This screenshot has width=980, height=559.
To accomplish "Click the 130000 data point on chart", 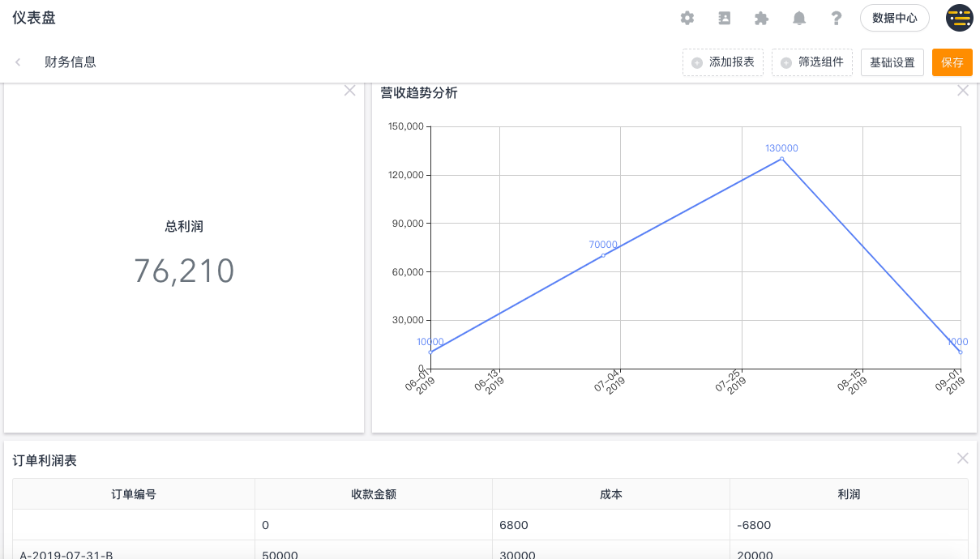I will [x=781, y=159].
